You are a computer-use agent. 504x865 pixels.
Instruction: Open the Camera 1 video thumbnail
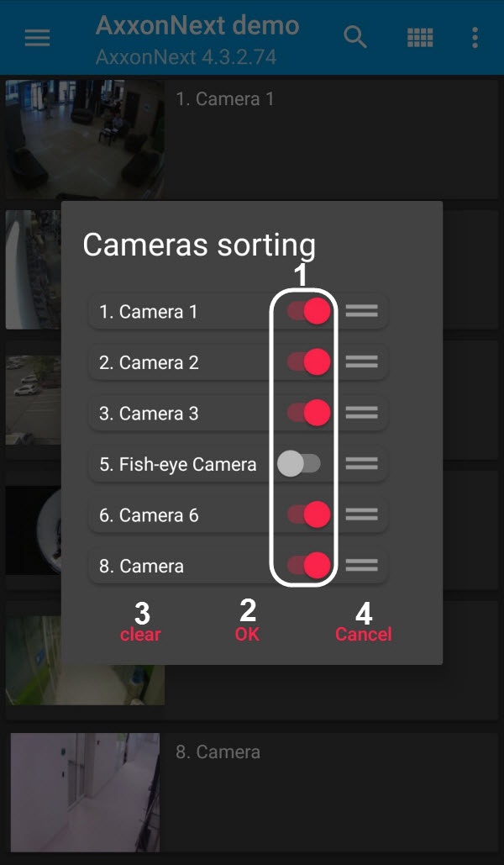[85, 137]
